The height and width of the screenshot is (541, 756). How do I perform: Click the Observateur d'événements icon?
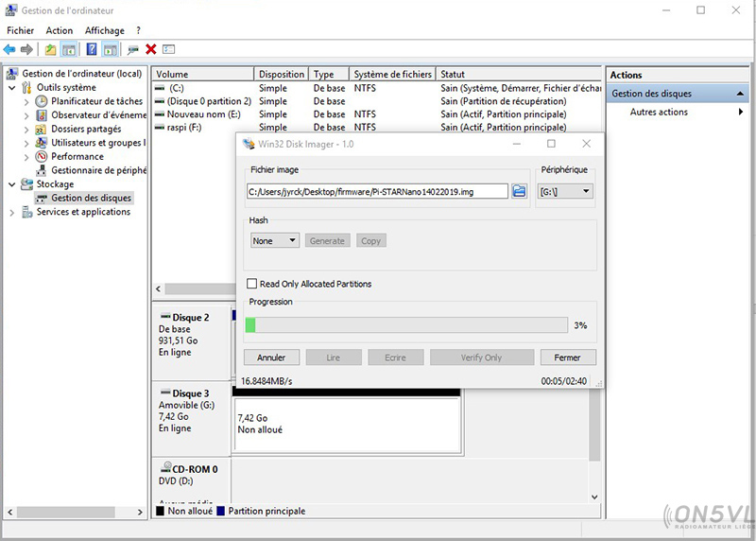tap(42, 115)
